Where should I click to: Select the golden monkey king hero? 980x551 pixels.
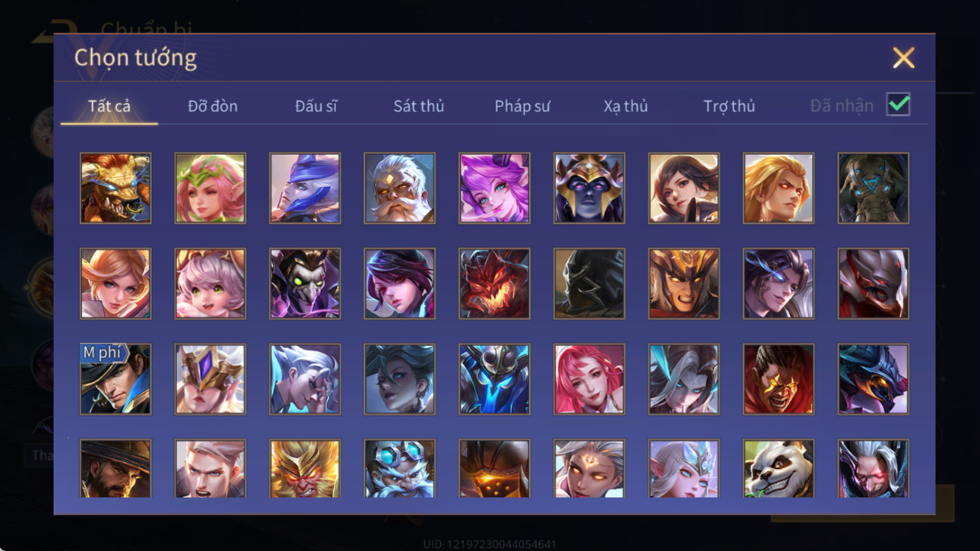coord(304,468)
